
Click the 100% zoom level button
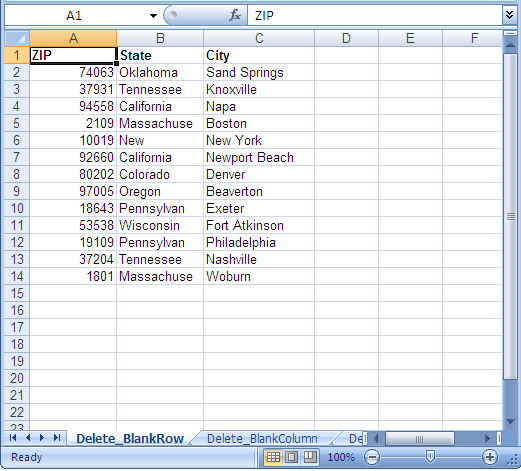pyautogui.click(x=341, y=457)
